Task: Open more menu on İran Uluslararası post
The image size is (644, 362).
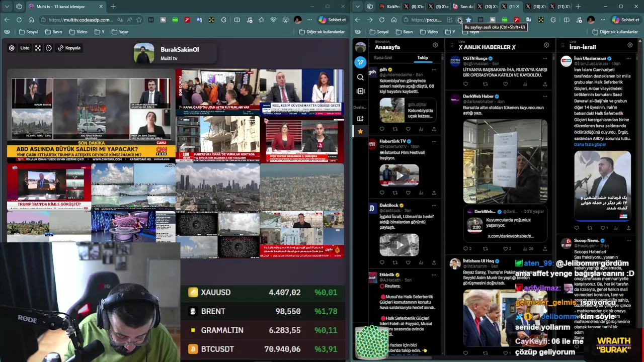Action: pyautogui.click(x=628, y=58)
